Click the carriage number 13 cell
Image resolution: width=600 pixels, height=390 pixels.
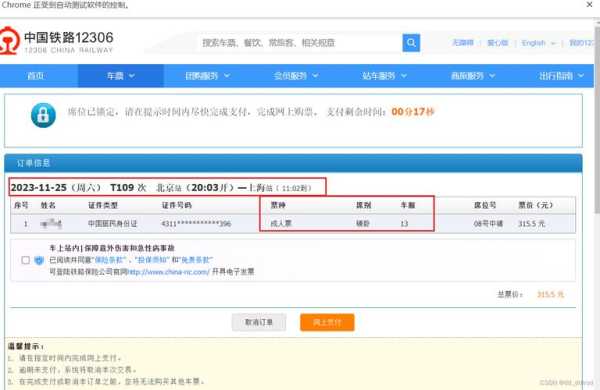tap(404, 224)
